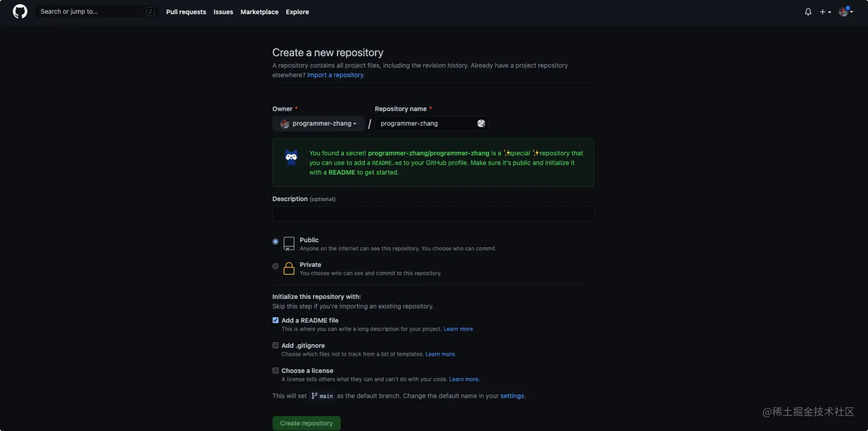Open Learn more link for README file

point(459,329)
